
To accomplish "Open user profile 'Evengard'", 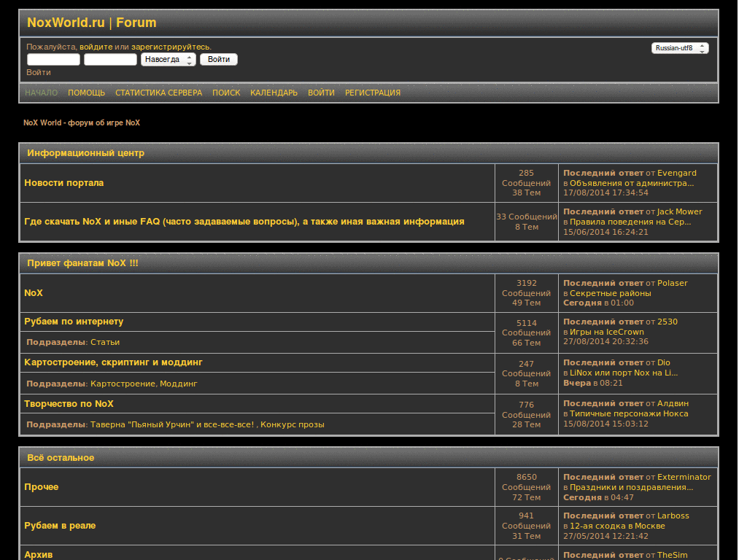I will 676,173.
